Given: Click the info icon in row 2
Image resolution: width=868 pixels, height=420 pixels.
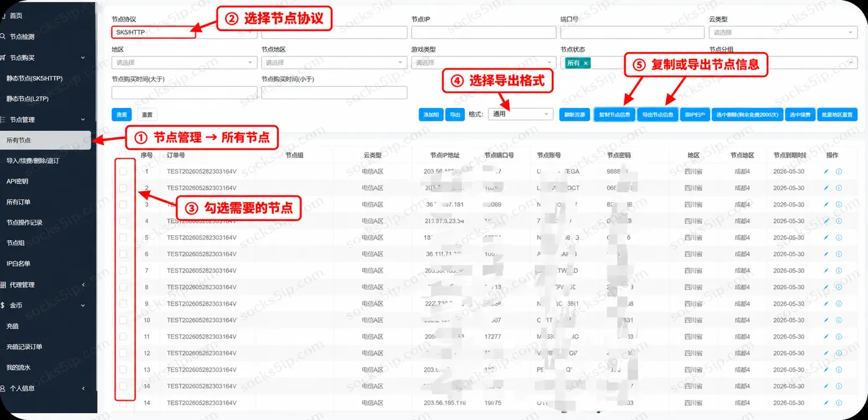Looking at the screenshot, I should (839, 188).
